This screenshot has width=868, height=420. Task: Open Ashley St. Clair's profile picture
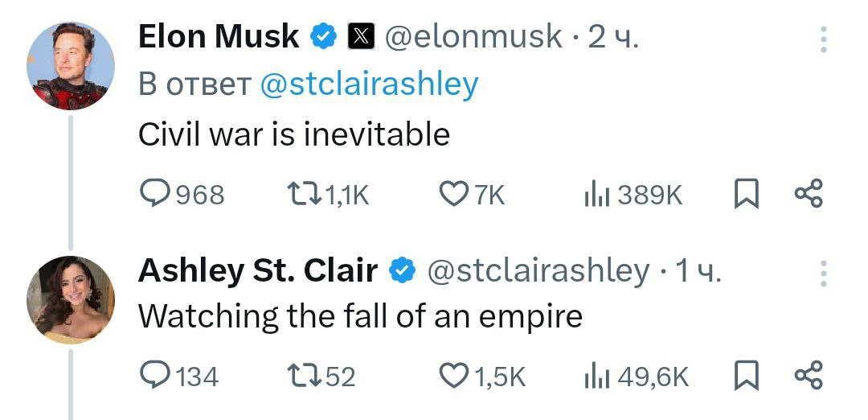pos(71,299)
